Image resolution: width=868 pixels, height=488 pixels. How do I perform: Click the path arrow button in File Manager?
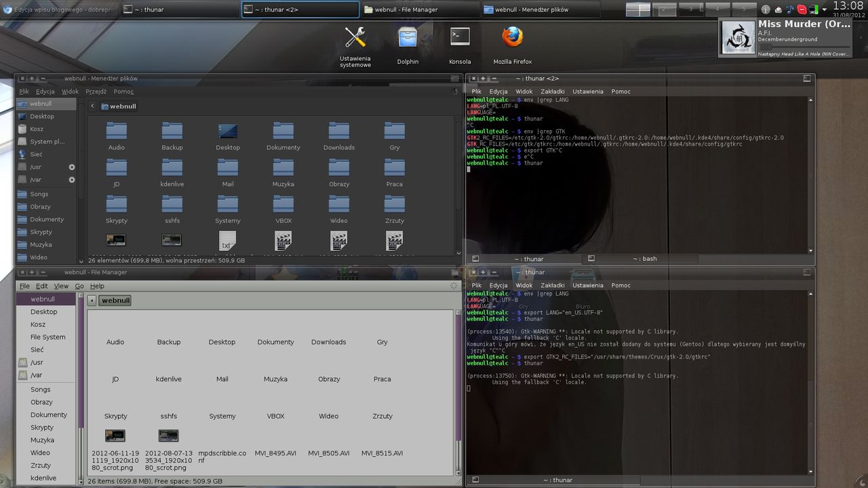(x=92, y=300)
